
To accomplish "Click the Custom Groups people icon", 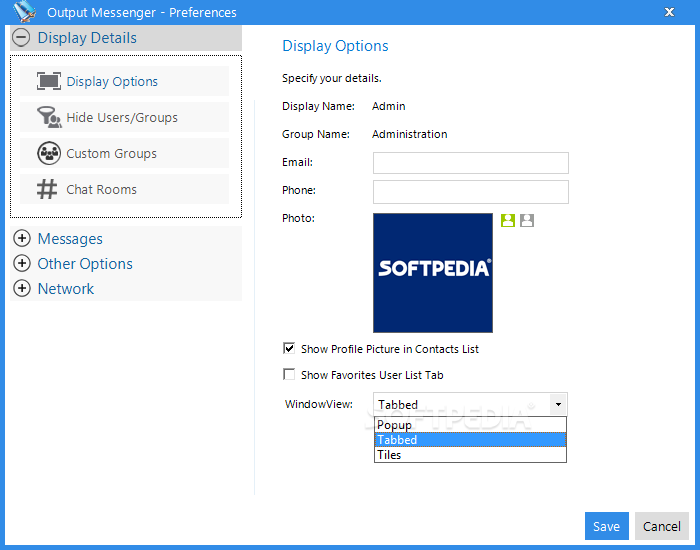I will (x=48, y=154).
